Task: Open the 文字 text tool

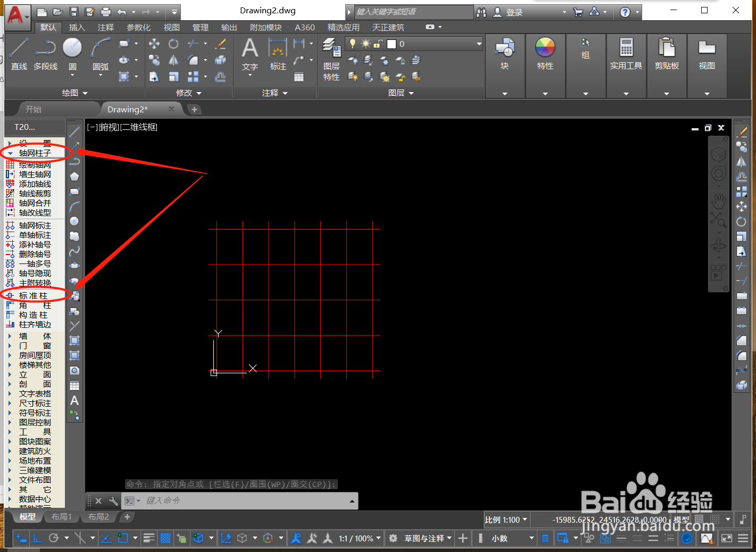Action: (250, 55)
